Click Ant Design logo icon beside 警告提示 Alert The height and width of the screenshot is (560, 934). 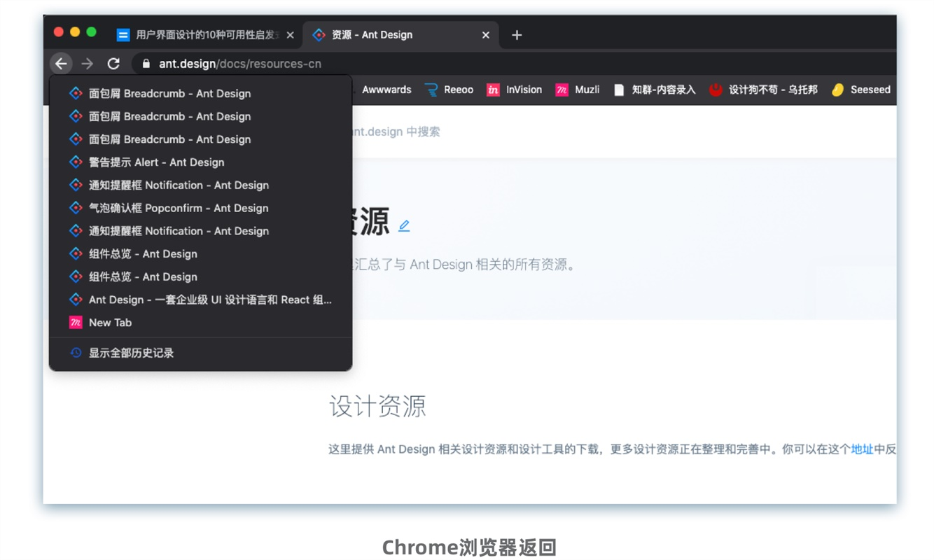pyautogui.click(x=76, y=162)
